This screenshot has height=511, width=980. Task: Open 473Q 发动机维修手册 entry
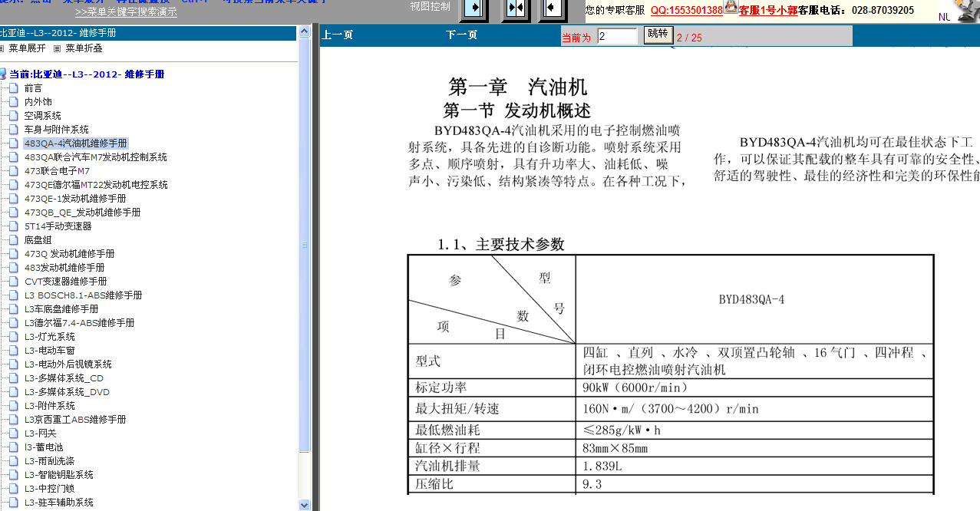coord(70,254)
